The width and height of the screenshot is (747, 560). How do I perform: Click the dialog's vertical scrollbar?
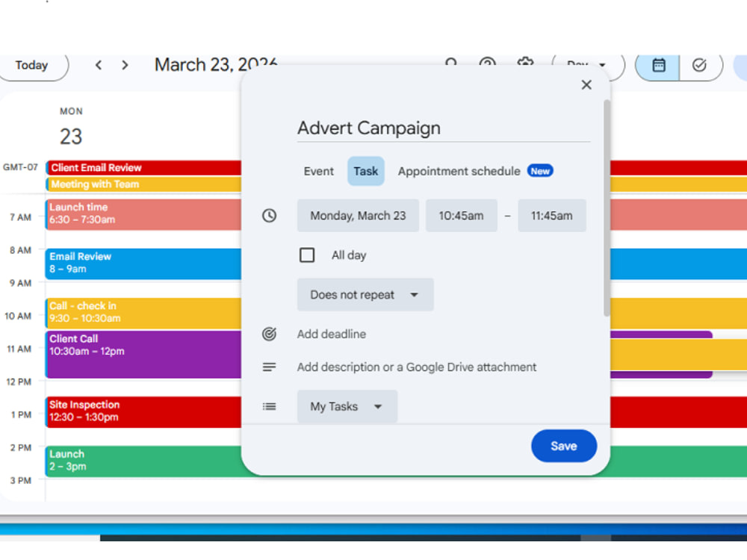tap(607, 208)
